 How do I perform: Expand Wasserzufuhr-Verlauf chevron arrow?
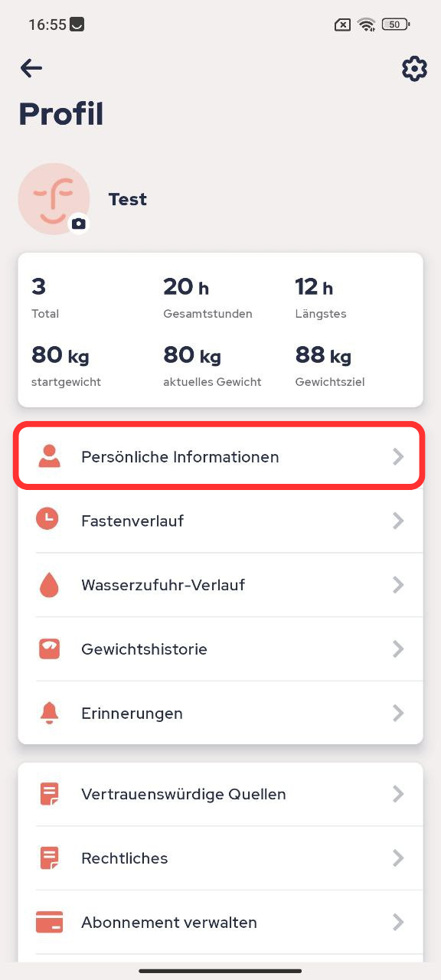(x=398, y=585)
